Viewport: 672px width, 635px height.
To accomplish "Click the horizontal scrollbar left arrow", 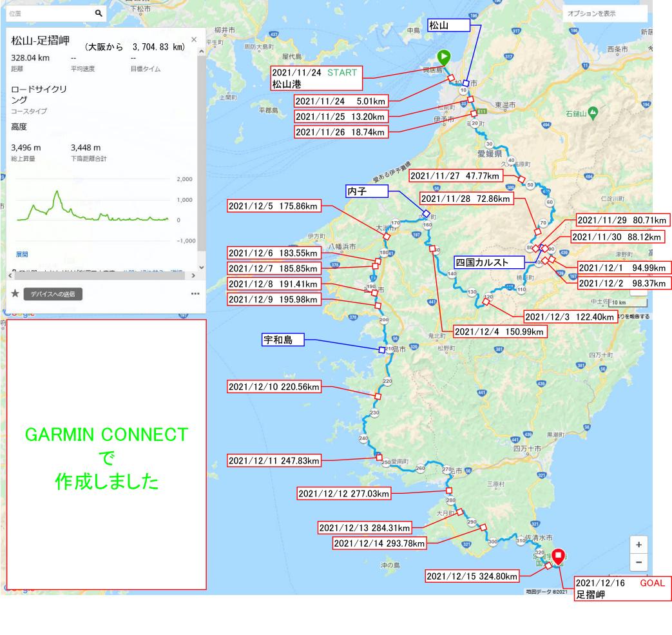I will point(10,276).
